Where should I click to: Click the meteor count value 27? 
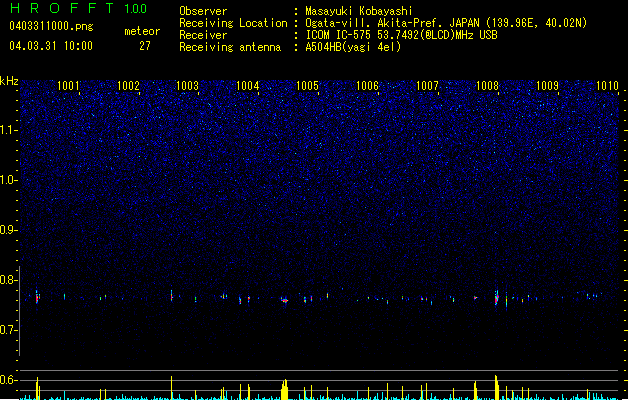pyautogui.click(x=145, y=46)
